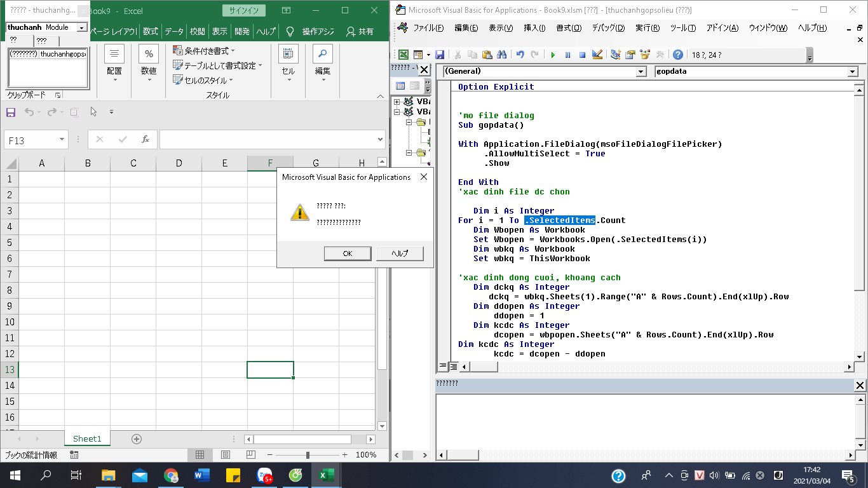868x488 pixels.
Task: Click the Run Sub green play icon
Action: [553, 55]
